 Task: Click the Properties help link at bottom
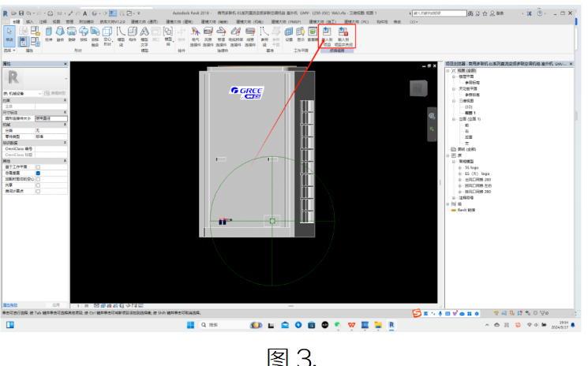pos(10,305)
